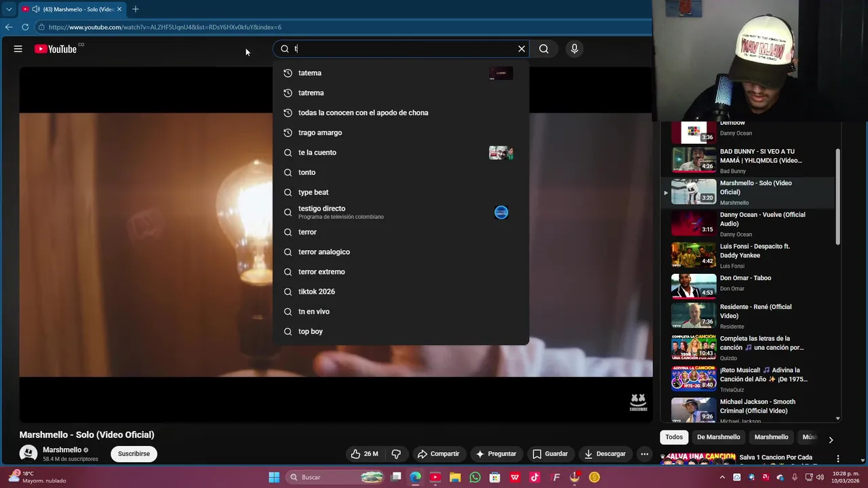Choose the "terror extremo" suggestion
This screenshot has height=488, width=868.
point(401,272)
